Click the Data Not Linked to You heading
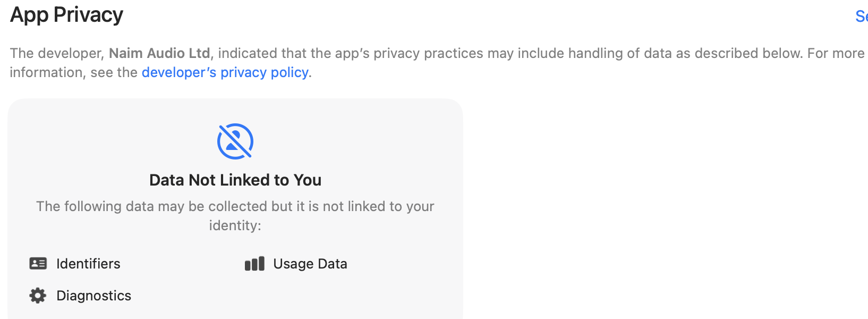Image resolution: width=868 pixels, height=319 pixels. tap(235, 180)
